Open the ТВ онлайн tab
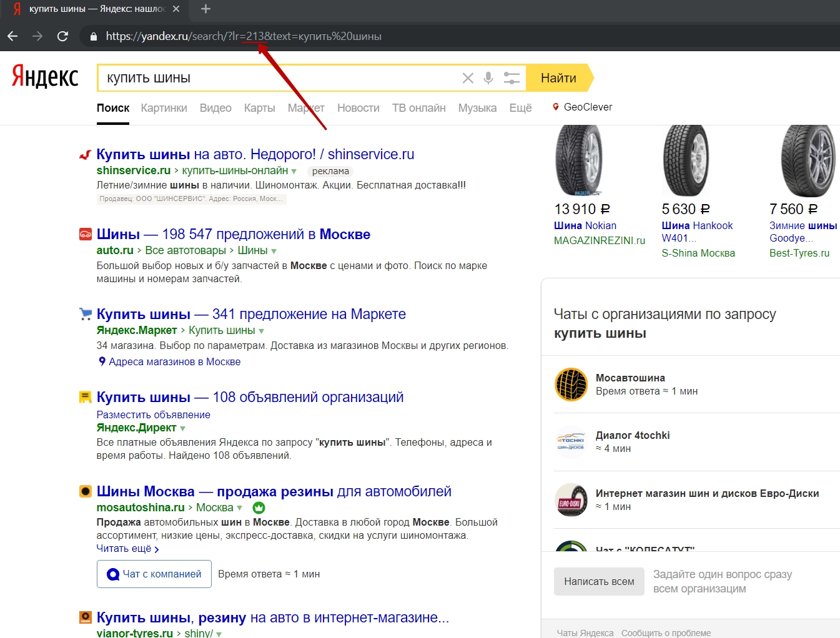Screen dimensions: 840x638 point(419,108)
